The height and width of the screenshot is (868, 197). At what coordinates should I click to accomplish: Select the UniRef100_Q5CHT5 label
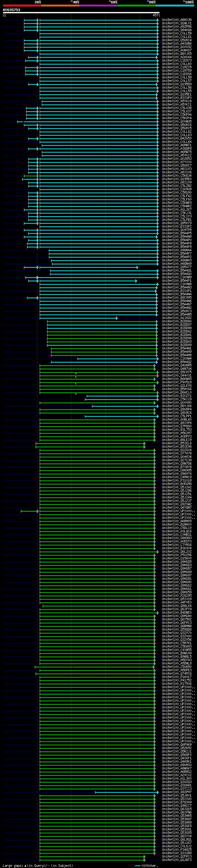click(x=177, y=372)
